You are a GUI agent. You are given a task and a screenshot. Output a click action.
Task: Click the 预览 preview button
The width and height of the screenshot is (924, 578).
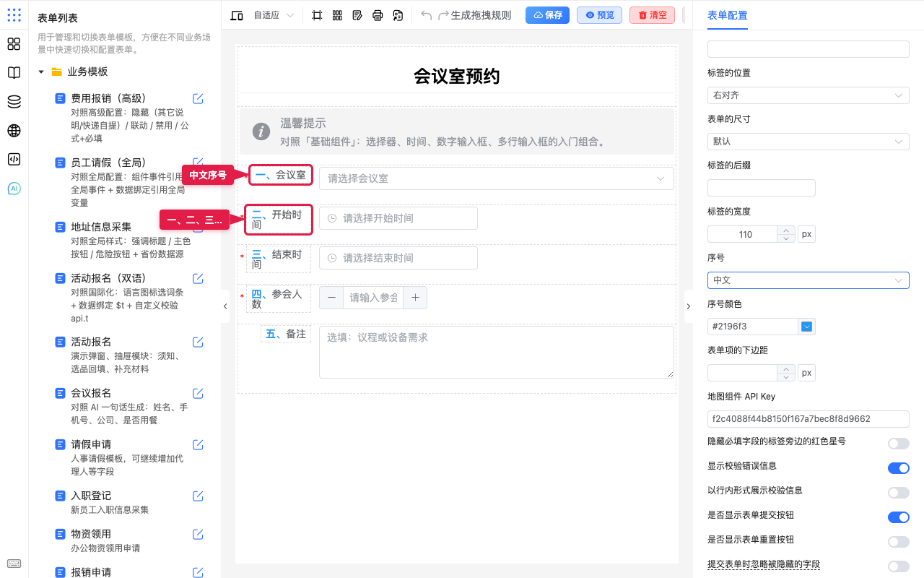pos(599,15)
